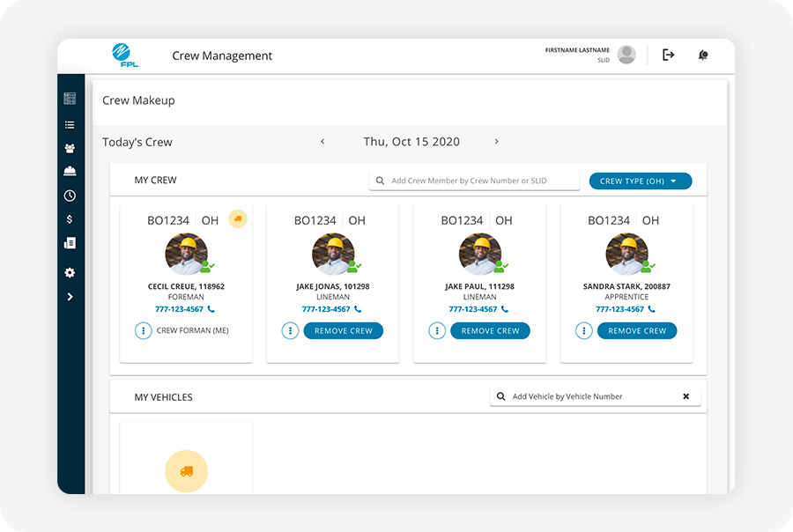
Task: Click Jake Jonas's profile photo
Action: coord(333,254)
